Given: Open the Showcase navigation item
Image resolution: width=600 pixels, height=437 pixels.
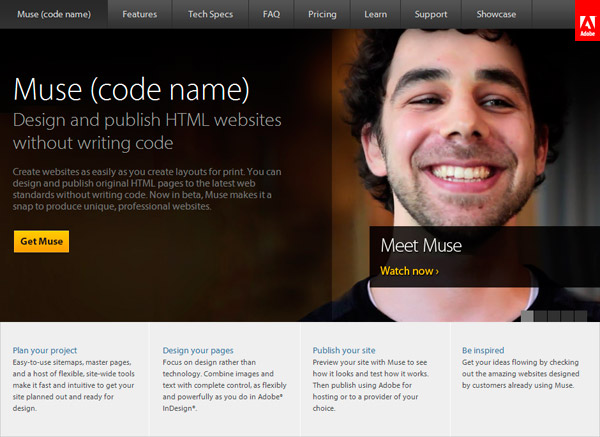Looking at the screenshot, I should (496, 15).
